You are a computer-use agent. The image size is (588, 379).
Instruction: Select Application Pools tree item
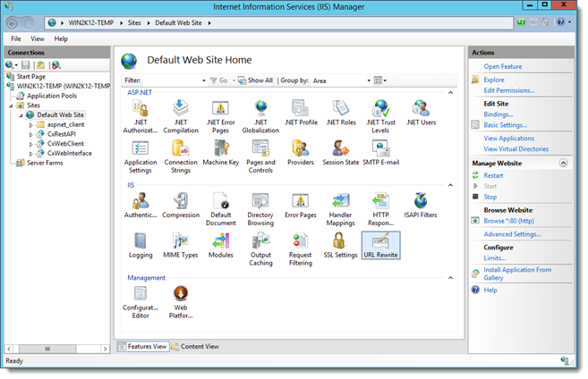(52, 96)
